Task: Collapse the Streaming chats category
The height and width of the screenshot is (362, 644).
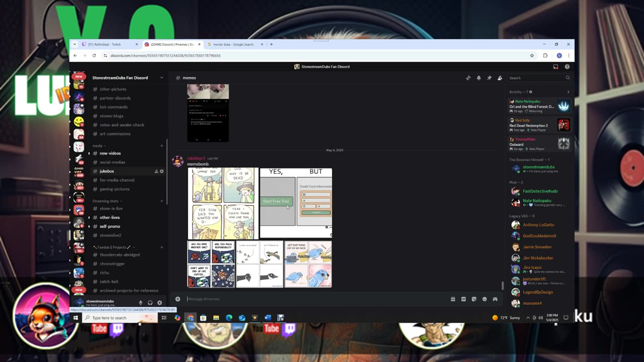Action: pos(106,201)
